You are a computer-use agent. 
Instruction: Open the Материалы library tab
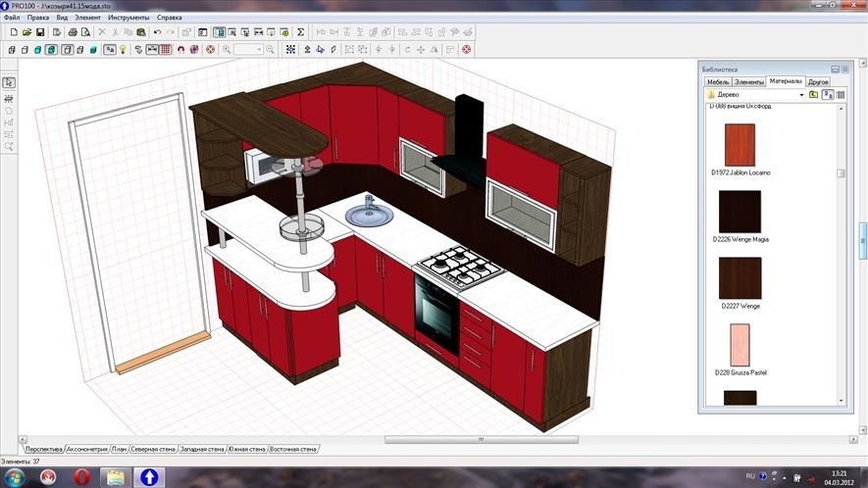pos(786,80)
